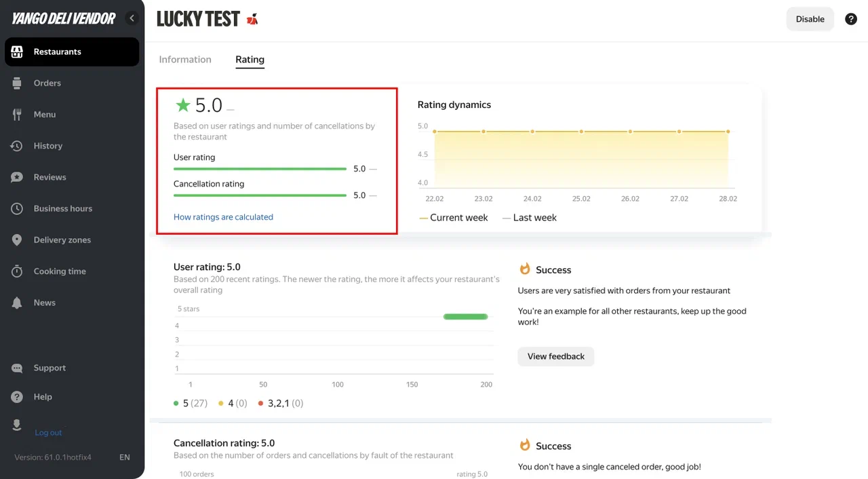The width and height of the screenshot is (868, 479).
Task: Change language via EN selector
Action: point(125,457)
